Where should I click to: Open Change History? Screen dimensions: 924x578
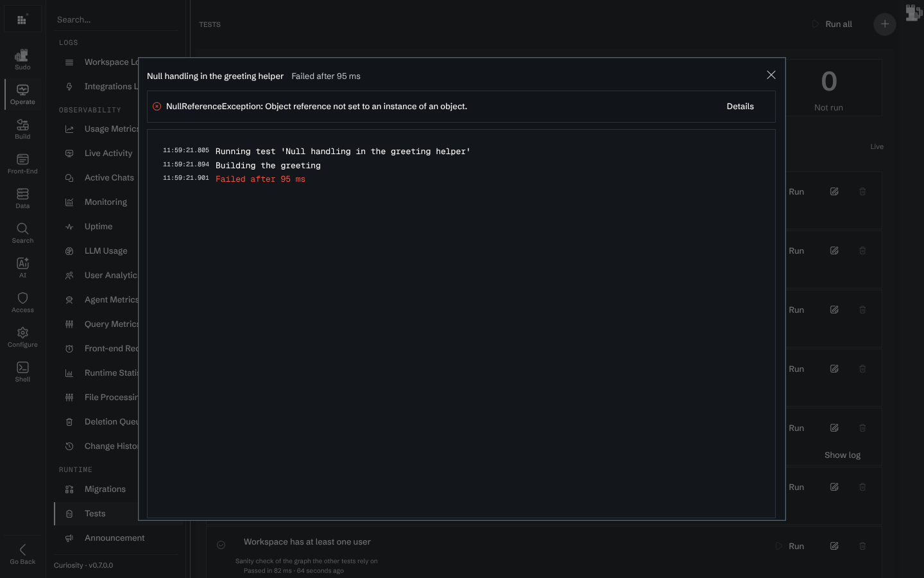point(101,446)
